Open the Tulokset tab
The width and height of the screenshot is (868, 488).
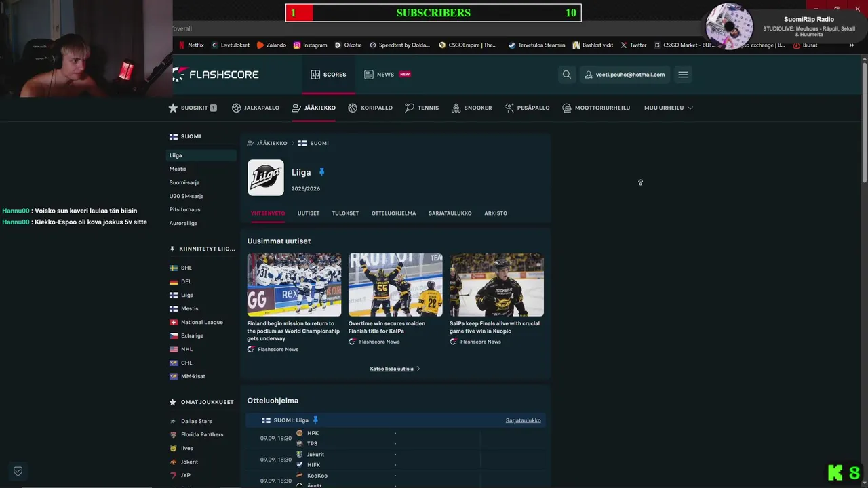click(x=345, y=213)
